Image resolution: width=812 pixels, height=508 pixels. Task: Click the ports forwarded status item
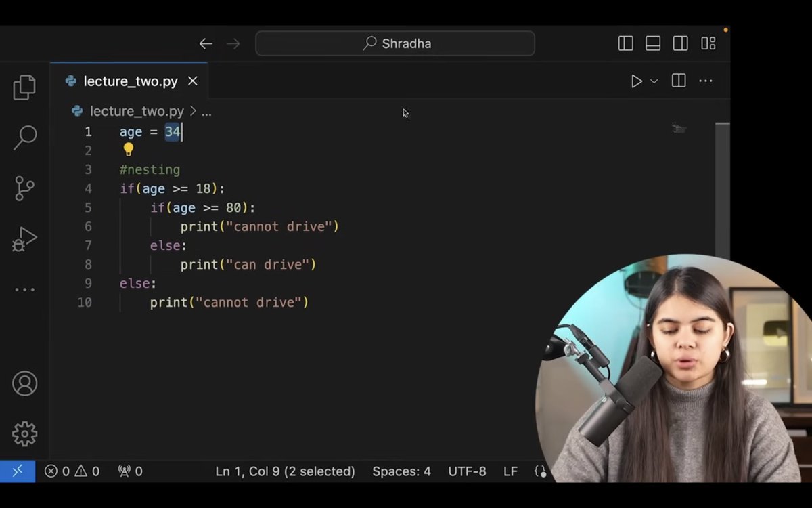point(131,471)
